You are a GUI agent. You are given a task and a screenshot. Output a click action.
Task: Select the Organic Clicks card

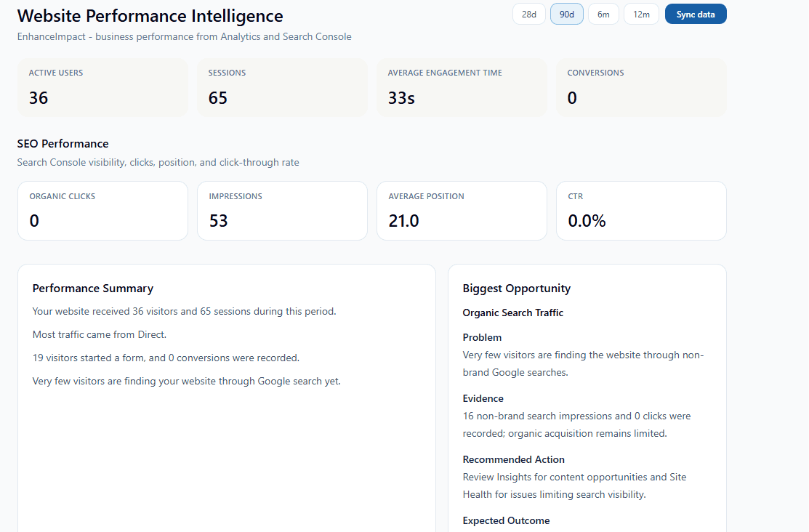point(102,211)
